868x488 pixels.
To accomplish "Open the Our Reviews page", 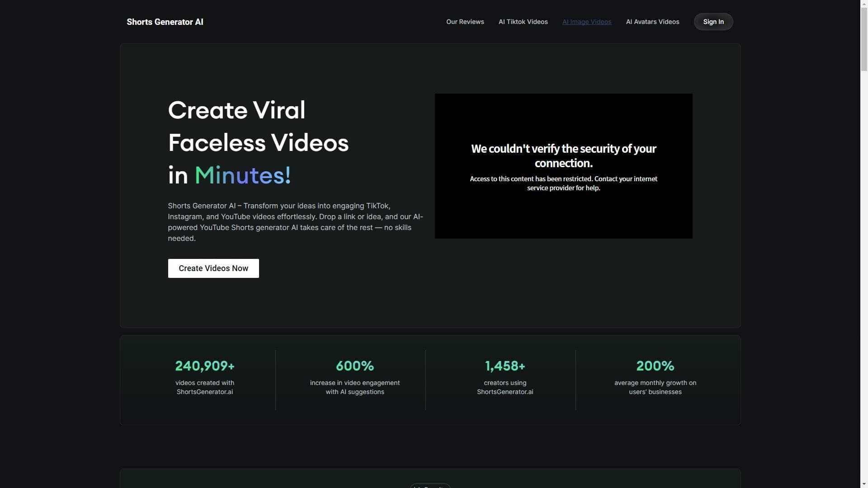I will point(465,22).
